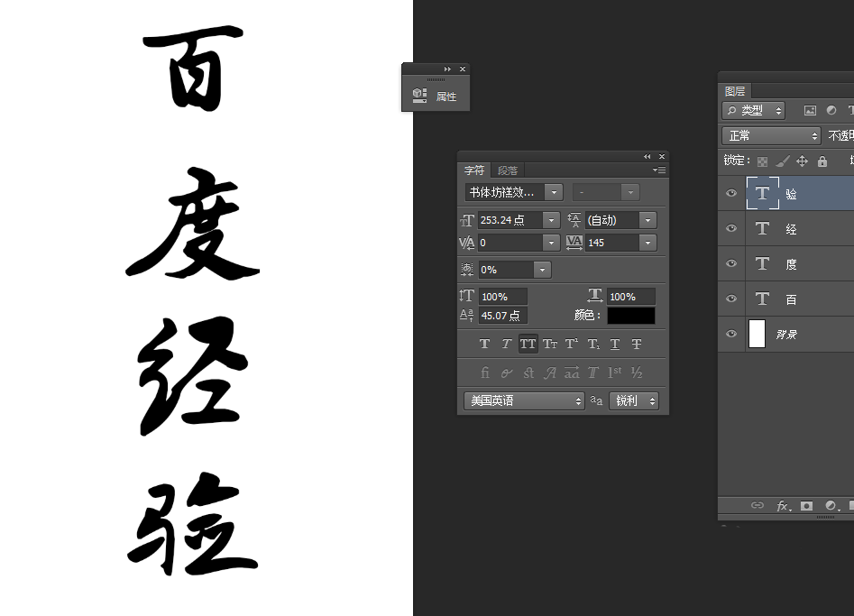Screen dimensions: 854x616
Task: Open the anti-aliasing dropdown 锐利
Action: tap(634, 400)
